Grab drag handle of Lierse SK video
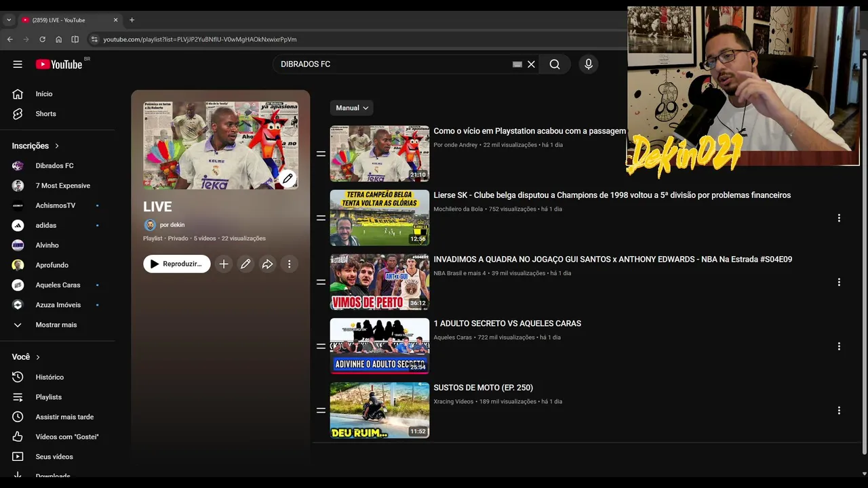 321,218
